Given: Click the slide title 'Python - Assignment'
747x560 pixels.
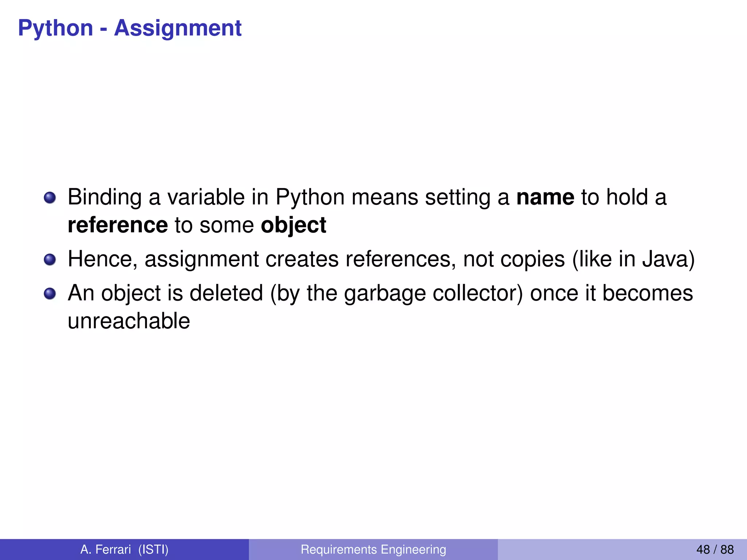Looking at the screenshot, I should [x=129, y=28].
